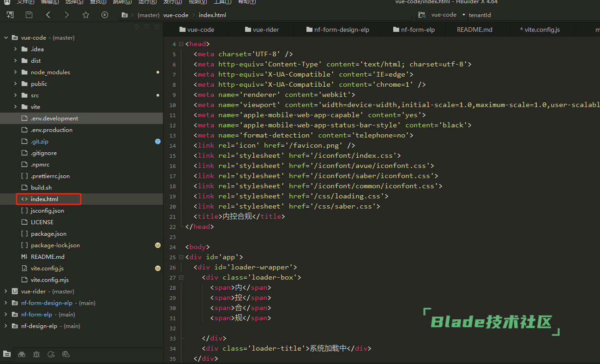Switch to the vite.config.js tab
This screenshot has width=600, height=364.
[x=540, y=30]
